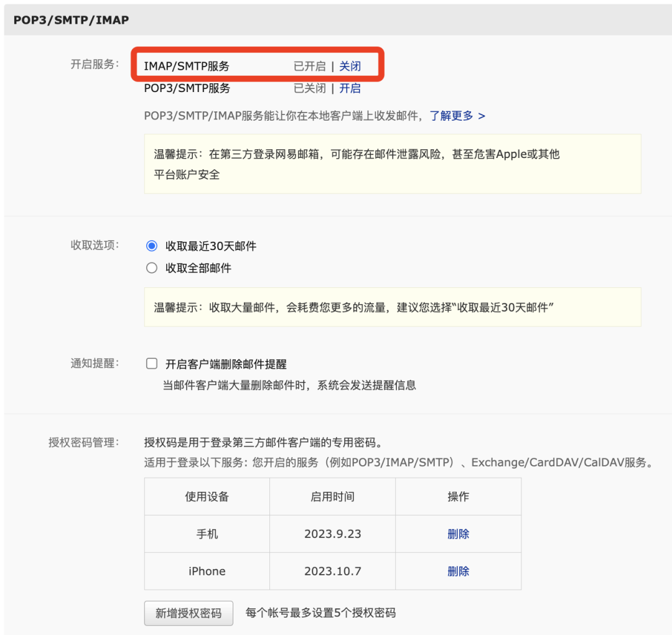Click the 新增授权密码 button
672x635 pixels.
189,613
